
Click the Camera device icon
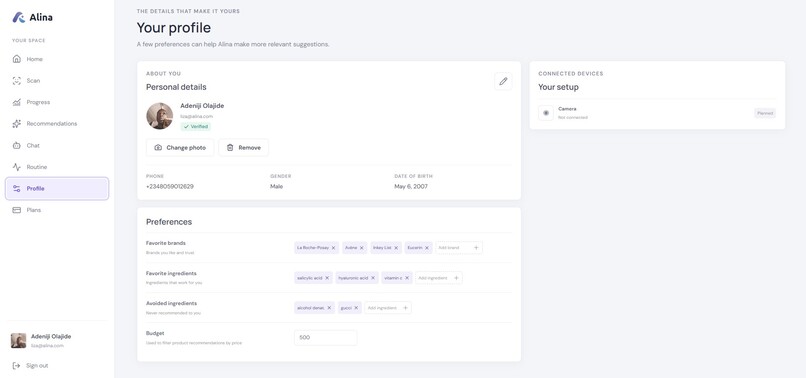pos(546,113)
